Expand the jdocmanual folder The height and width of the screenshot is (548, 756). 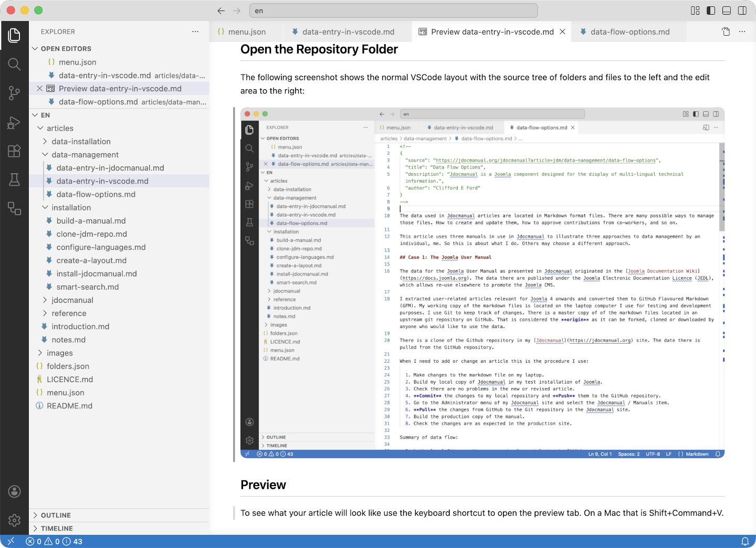[45, 300]
